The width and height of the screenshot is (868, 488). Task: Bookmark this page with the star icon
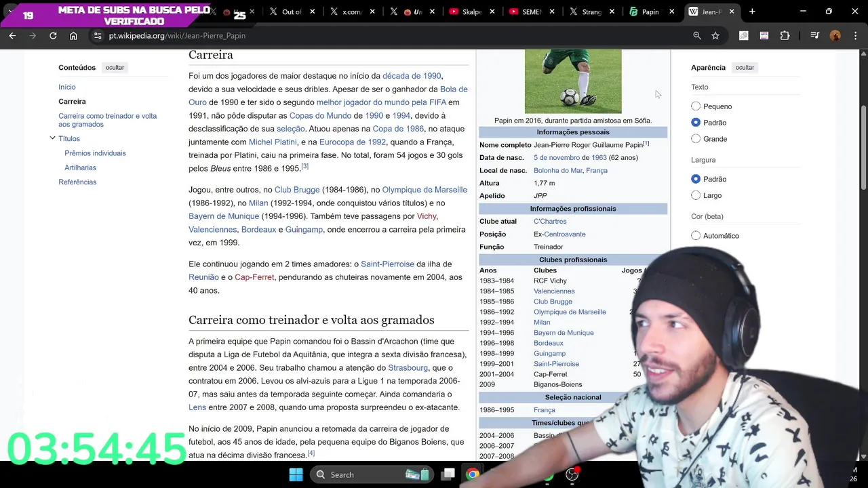point(715,35)
